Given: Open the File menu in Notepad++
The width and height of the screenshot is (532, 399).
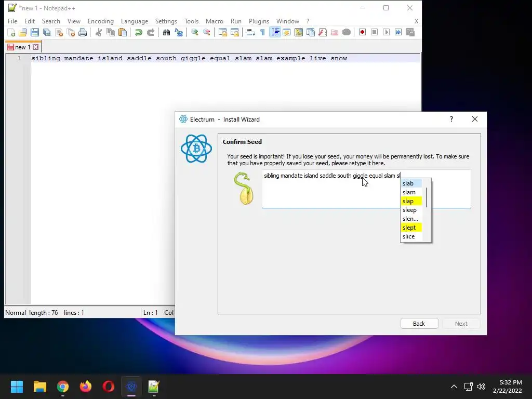Looking at the screenshot, I should pos(12,21).
